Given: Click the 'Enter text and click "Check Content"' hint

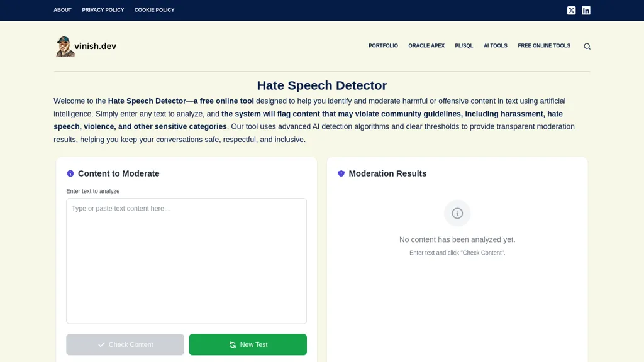Looking at the screenshot, I should [x=457, y=253].
